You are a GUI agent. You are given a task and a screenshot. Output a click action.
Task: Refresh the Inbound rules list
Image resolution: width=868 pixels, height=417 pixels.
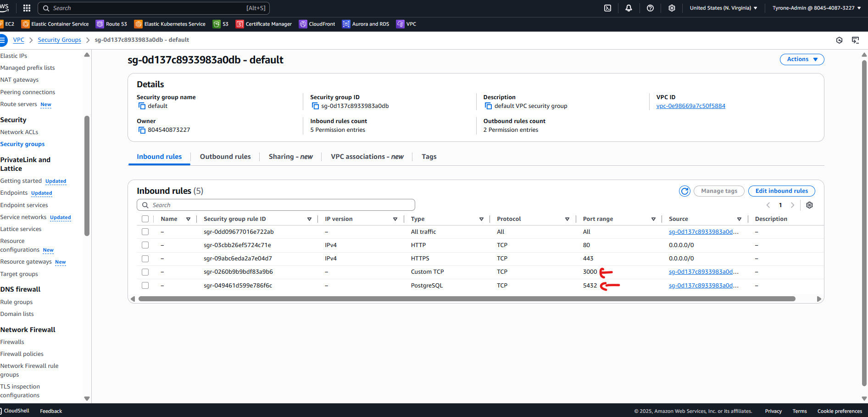pyautogui.click(x=684, y=191)
